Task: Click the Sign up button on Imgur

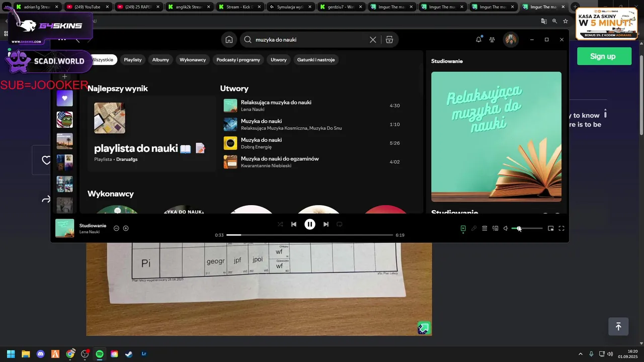Action: tap(604, 56)
